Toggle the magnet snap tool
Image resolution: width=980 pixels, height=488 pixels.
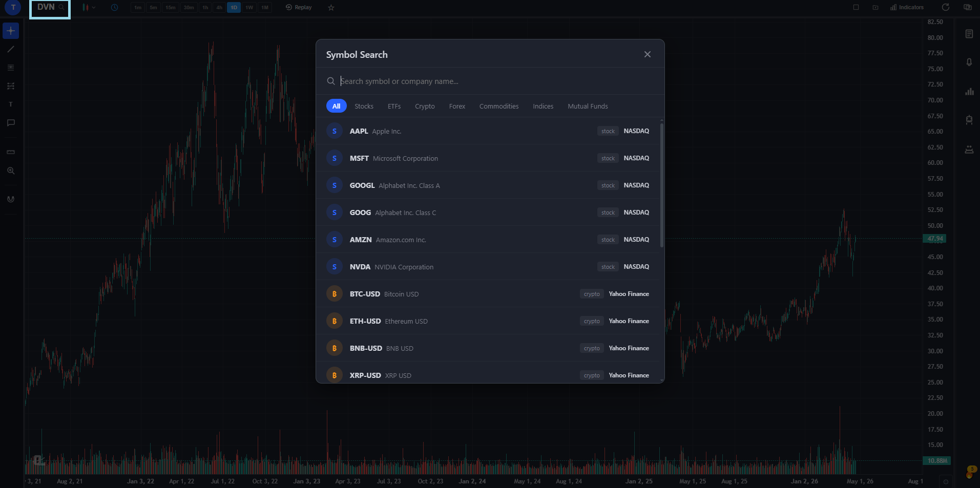11,199
